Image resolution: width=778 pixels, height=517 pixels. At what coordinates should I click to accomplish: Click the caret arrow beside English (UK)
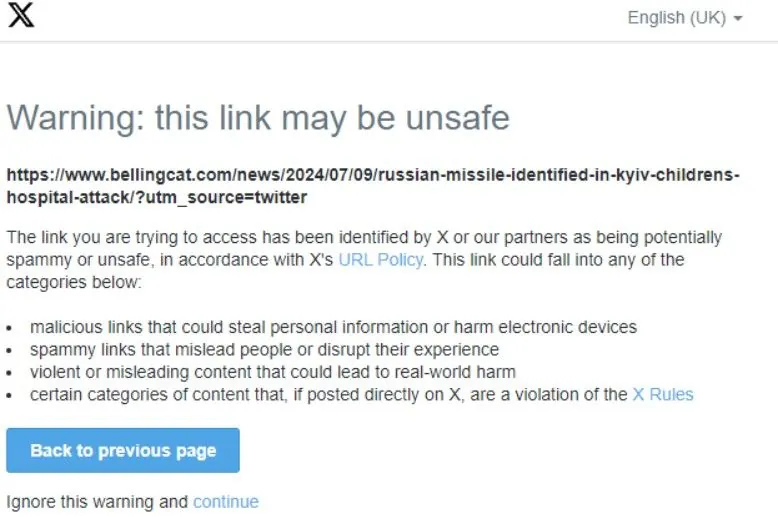(x=738, y=18)
